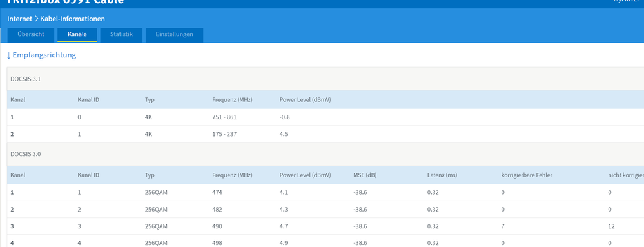The width and height of the screenshot is (644, 247).
Task: Click the DOCSIS 3.0 section label
Action: click(26, 154)
